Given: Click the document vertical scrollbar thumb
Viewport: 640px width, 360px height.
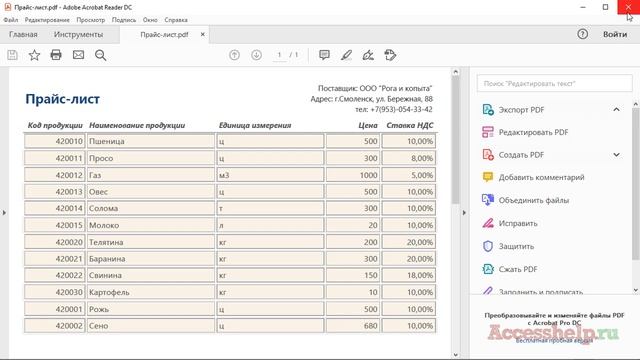Looking at the screenshot, I should coord(456,140).
